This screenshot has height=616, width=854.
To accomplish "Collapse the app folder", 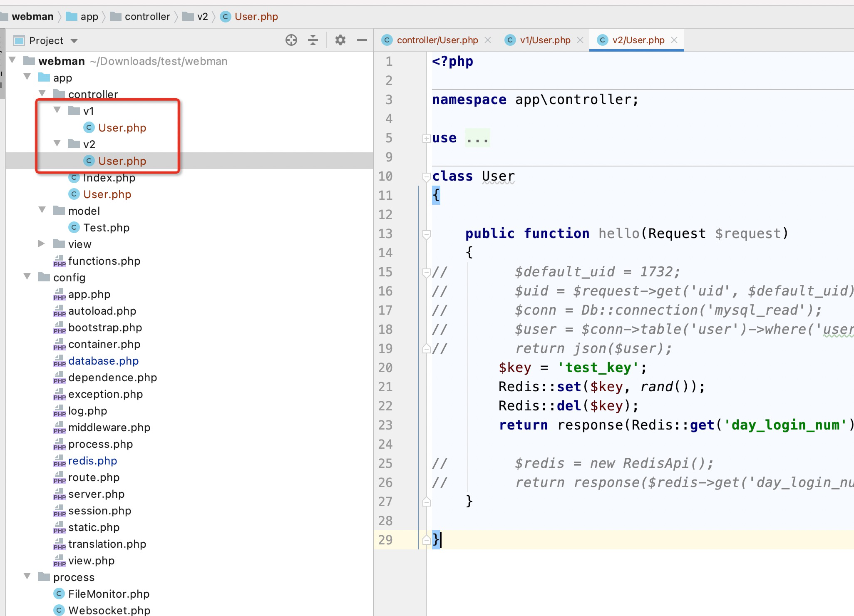I will (27, 77).
